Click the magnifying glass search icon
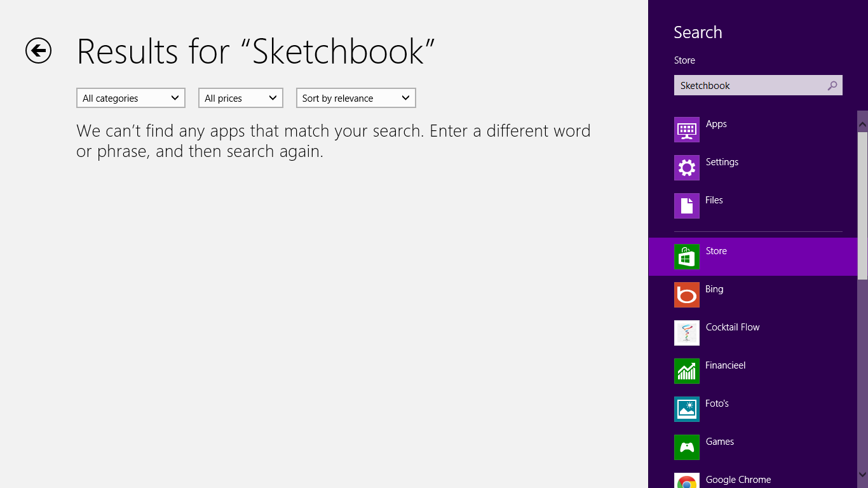 [832, 85]
